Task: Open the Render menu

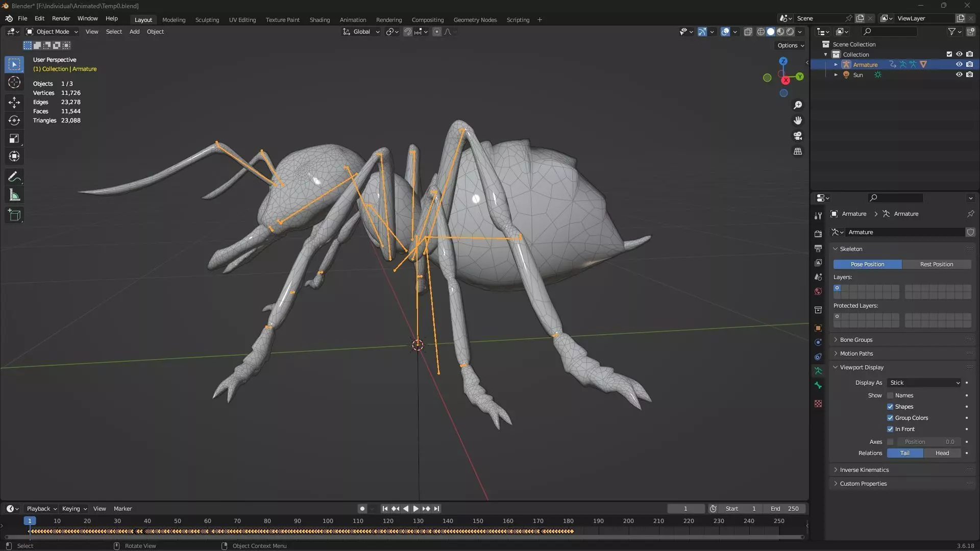Action: pos(61,18)
